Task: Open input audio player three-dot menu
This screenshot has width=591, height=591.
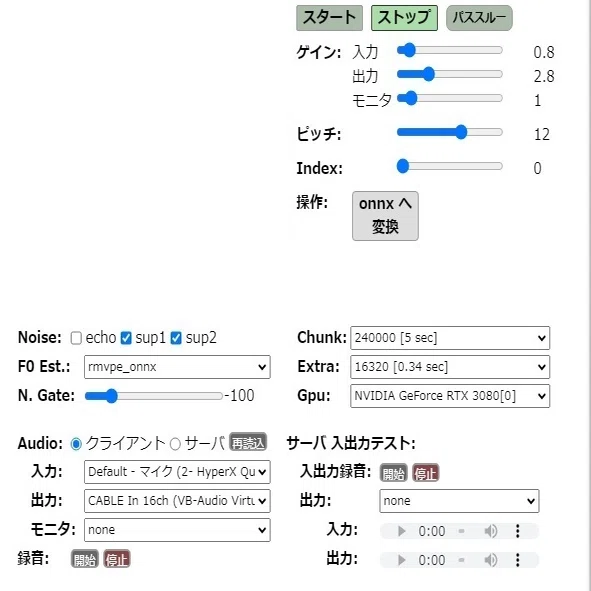Action: click(x=518, y=531)
